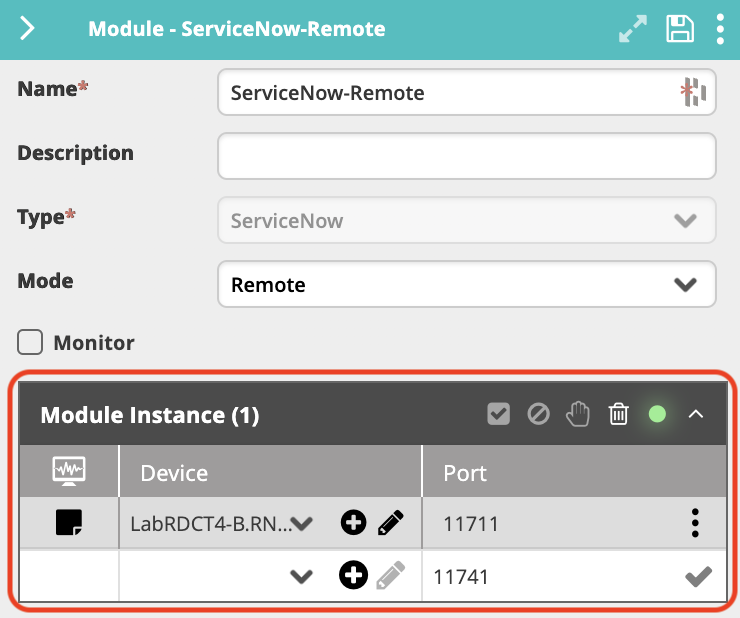740x618 pixels.
Task: Open the header three-dot options menu
Action: click(720, 29)
